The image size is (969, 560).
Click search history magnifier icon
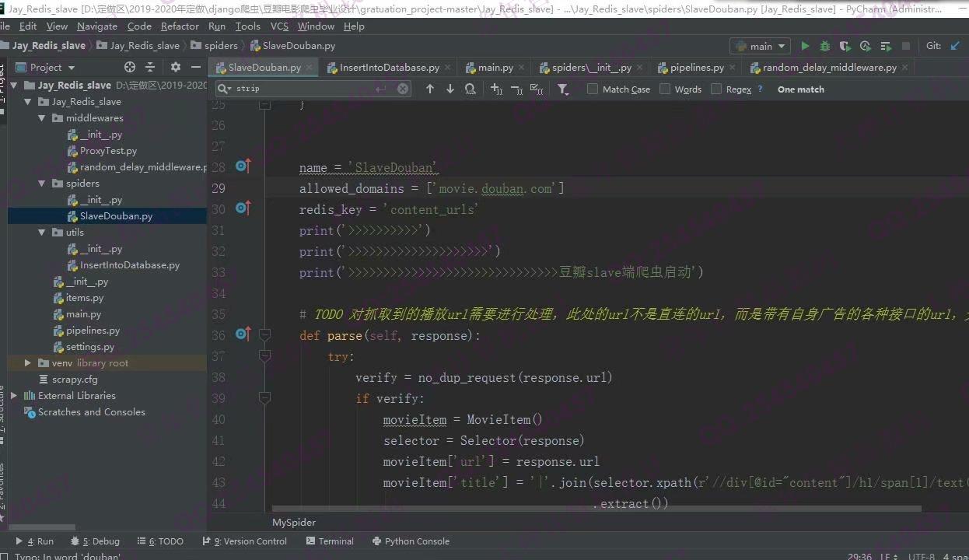225,89
